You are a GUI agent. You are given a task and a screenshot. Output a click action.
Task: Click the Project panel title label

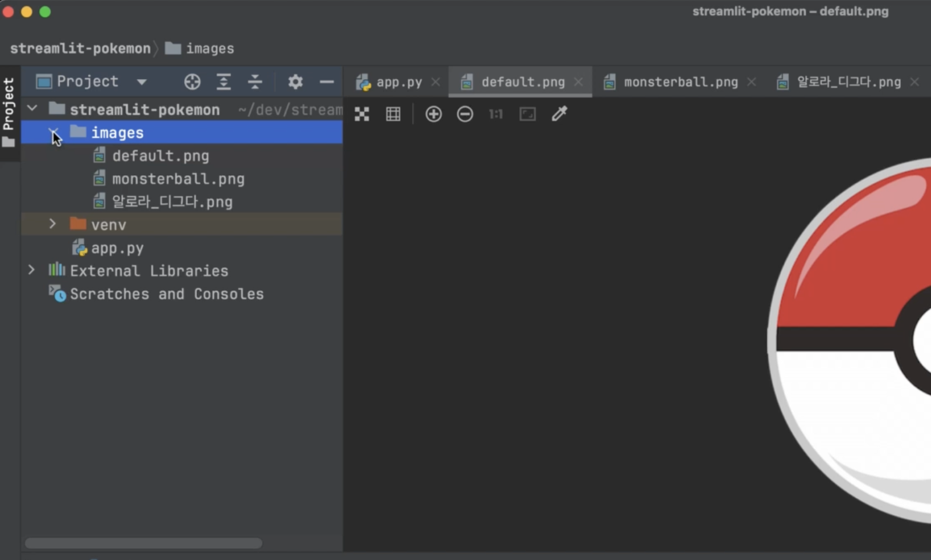tap(87, 81)
